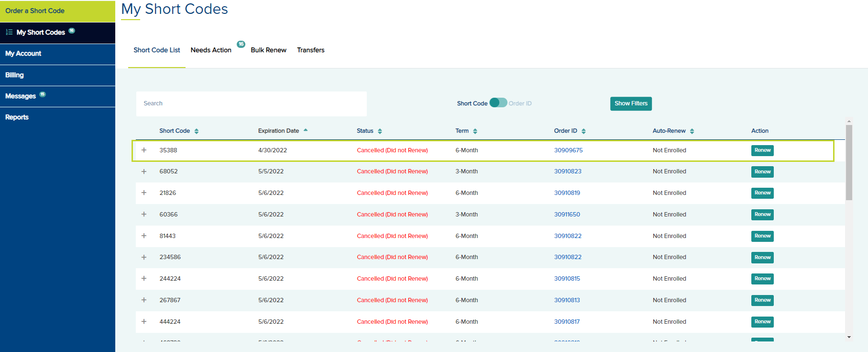Open the Transfers tab
The height and width of the screenshot is (352, 868).
(310, 50)
